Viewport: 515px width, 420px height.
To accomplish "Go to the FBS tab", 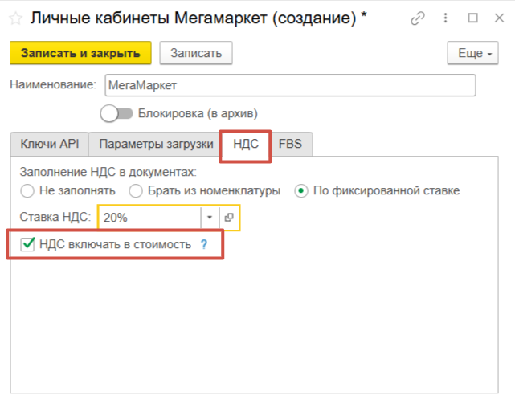I will (290, 144).
